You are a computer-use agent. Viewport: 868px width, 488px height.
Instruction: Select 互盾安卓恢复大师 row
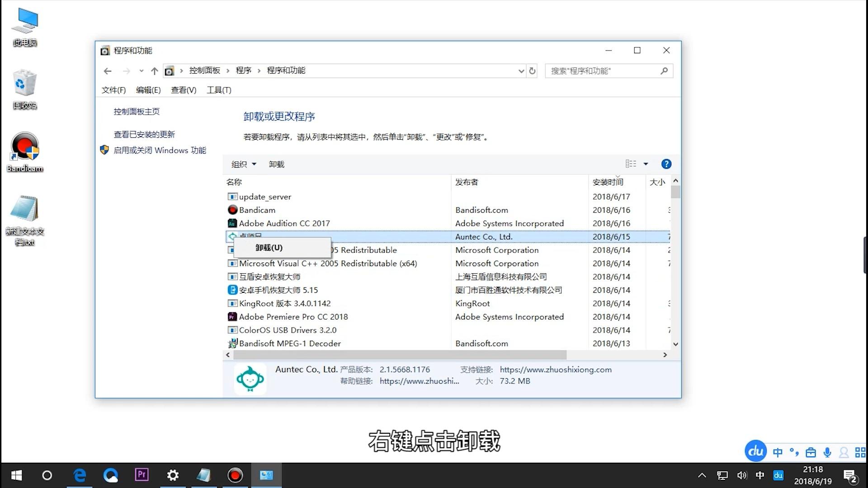tap(448, 277)
